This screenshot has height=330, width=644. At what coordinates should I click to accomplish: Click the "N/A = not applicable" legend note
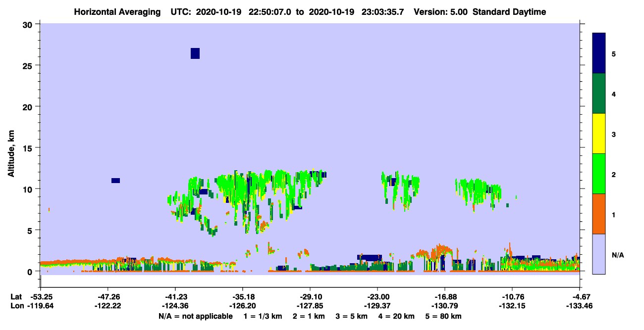195,316
